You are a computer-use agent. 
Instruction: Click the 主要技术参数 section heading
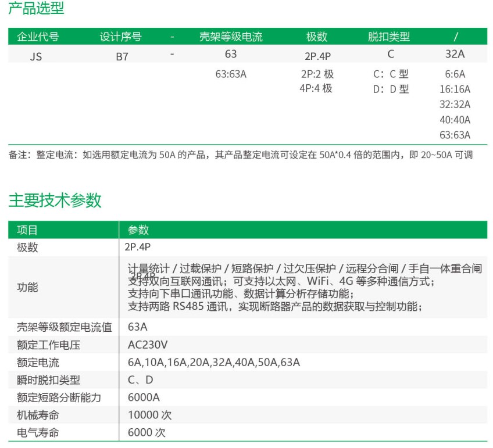[x=55, y=200]
